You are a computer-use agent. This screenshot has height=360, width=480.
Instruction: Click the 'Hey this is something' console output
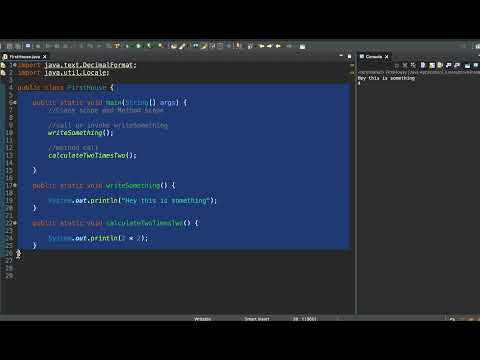coord(386,78)
